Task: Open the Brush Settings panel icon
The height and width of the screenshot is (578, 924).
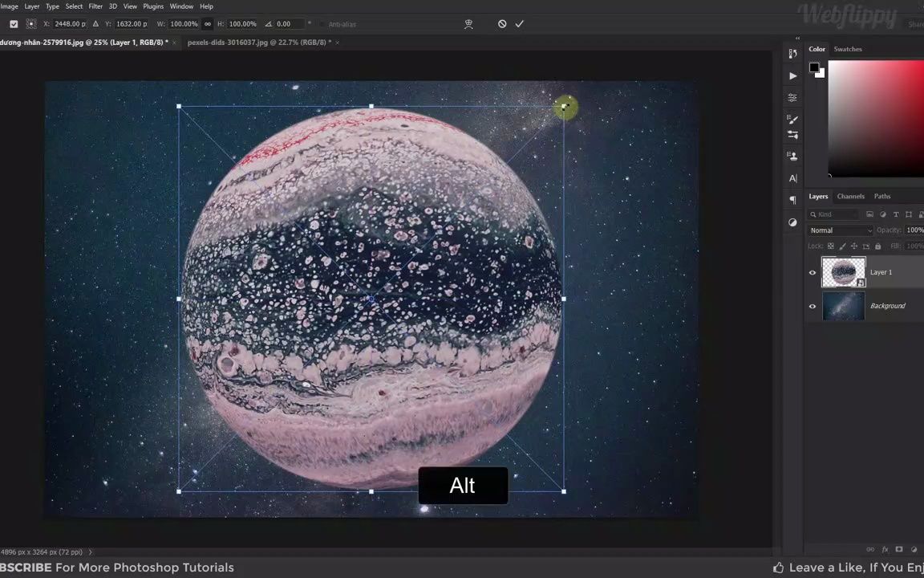Action: click(792, 135)
